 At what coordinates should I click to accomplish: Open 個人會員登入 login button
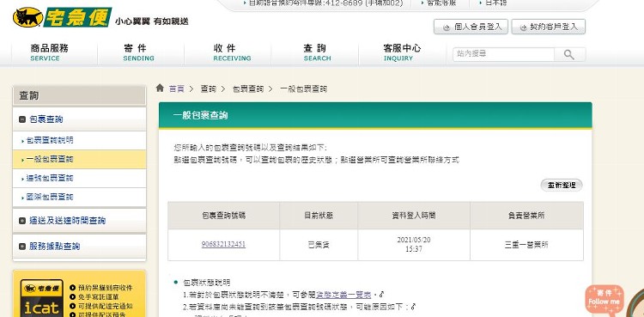[471, 27]
